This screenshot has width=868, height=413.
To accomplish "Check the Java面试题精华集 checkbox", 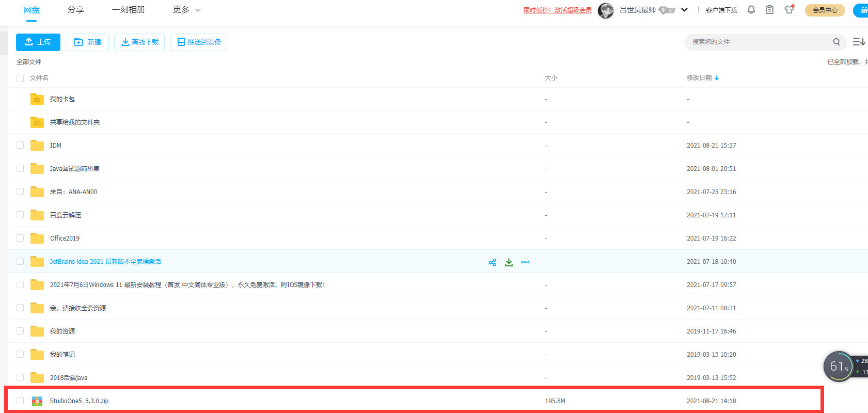I will coord(20,168).
